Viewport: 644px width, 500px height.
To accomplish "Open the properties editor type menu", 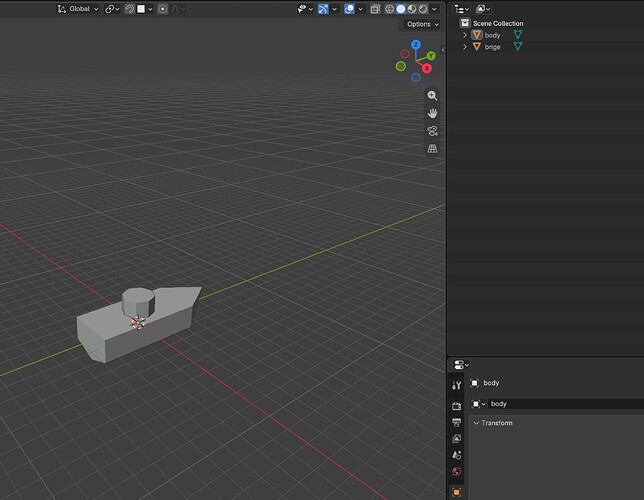I will 462,364.
